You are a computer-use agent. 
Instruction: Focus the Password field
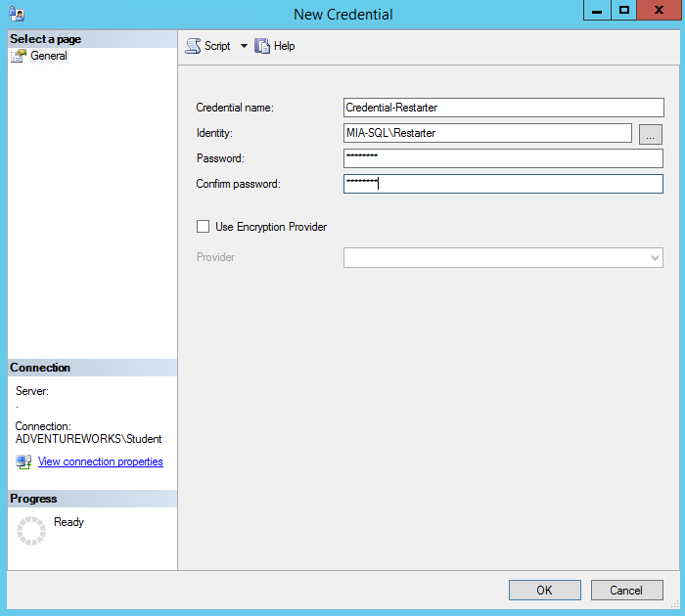click(503, 158)
